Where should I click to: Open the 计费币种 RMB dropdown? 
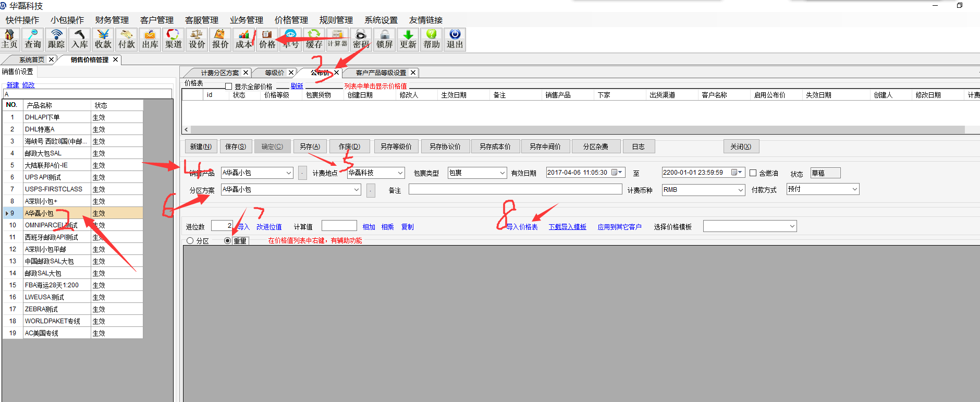pyautogui.click(x=741, y=190)
